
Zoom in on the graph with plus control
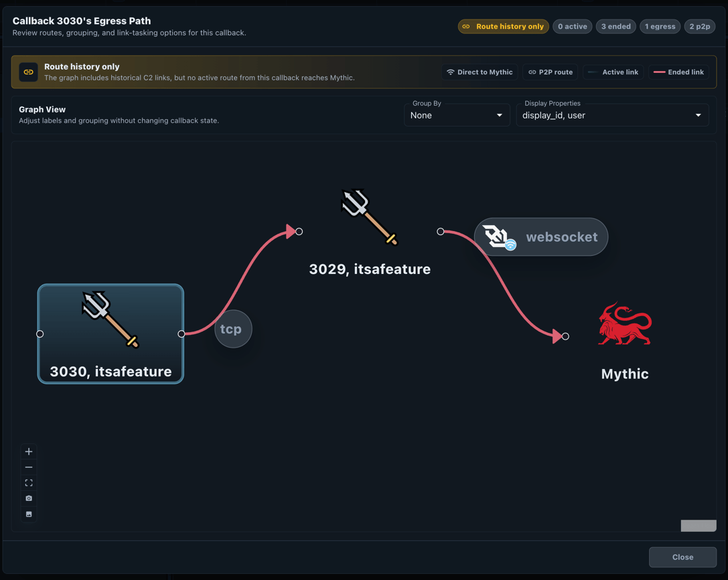pos(29,451)
